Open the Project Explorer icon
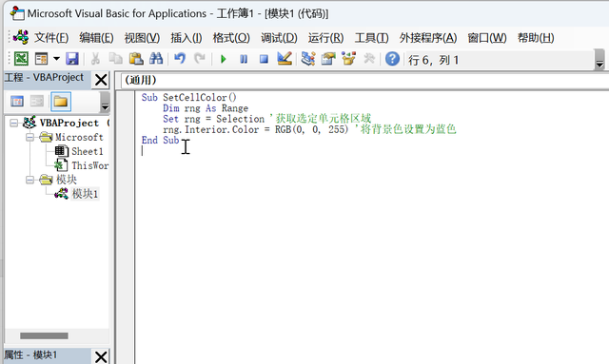This screenshot has width=609, height=364. click(308, 59)
